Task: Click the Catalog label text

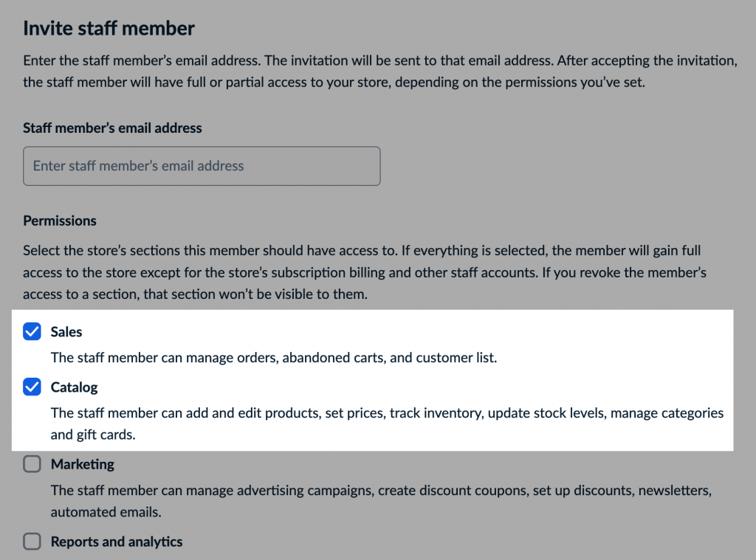Action: coord(74,387)
